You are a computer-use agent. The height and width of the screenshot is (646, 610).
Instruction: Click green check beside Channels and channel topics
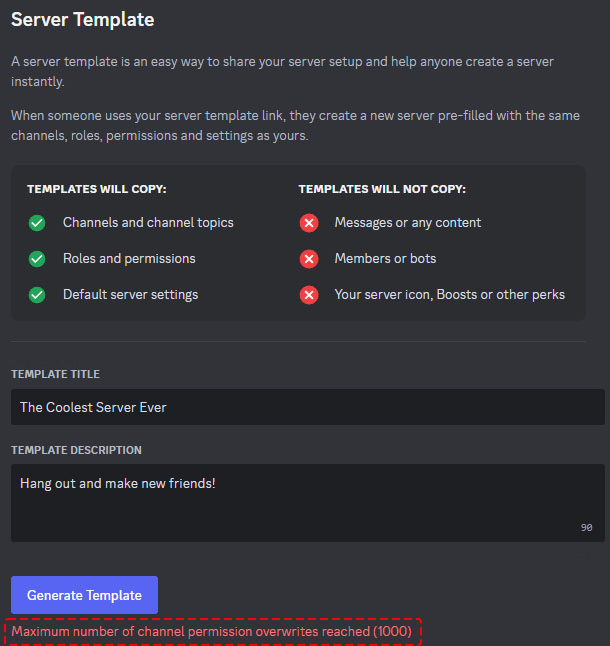click(x=37, y=223)
